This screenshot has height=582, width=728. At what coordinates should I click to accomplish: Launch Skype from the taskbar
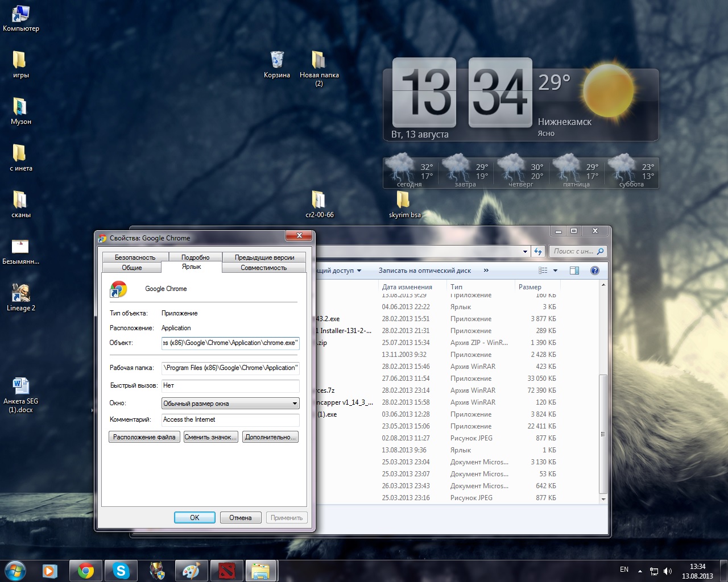click(x=121, y=571)
